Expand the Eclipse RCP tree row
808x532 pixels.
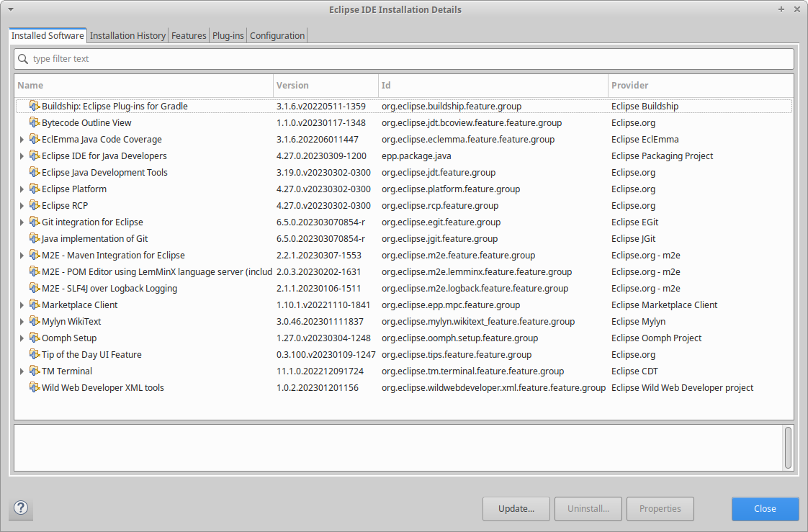[x=22, y=205]
